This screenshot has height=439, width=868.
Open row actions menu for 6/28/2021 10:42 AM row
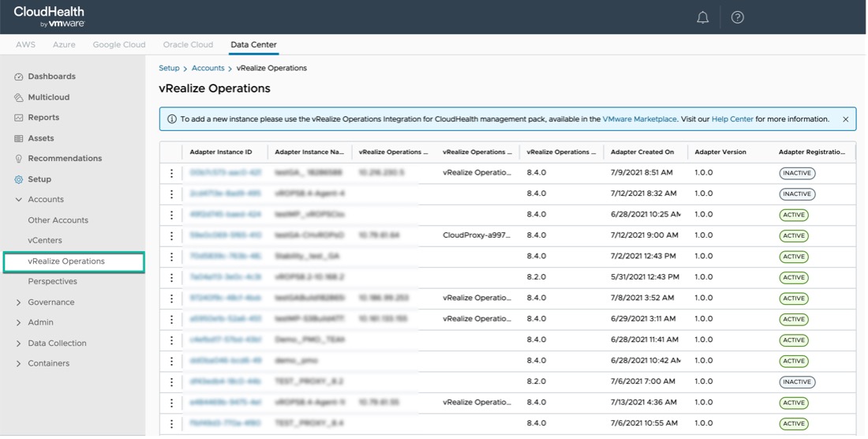(171, 361)
